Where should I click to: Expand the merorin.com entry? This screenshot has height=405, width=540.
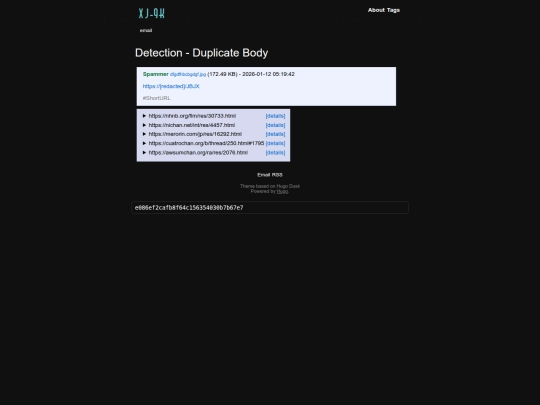point(144,134)
